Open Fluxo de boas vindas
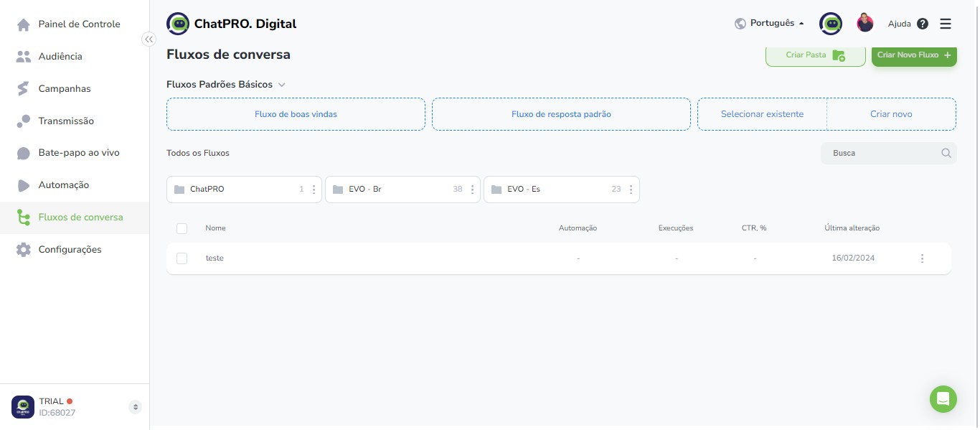 tap(296, 114)
